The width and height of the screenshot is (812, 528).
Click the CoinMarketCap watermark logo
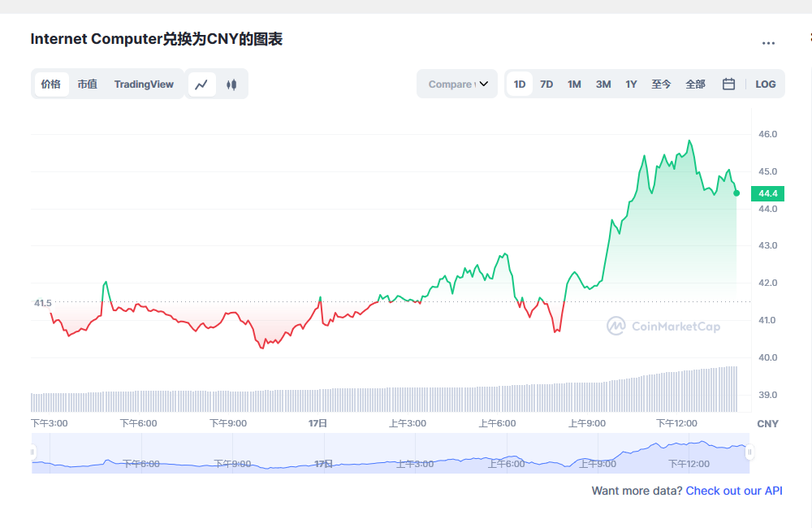click(x=663, y=327)
